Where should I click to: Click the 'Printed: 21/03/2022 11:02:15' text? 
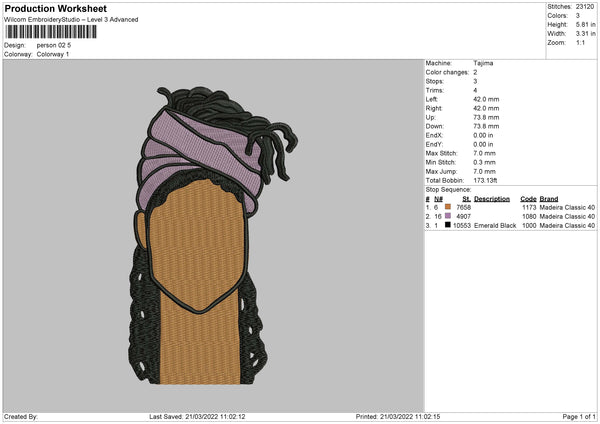398,417
